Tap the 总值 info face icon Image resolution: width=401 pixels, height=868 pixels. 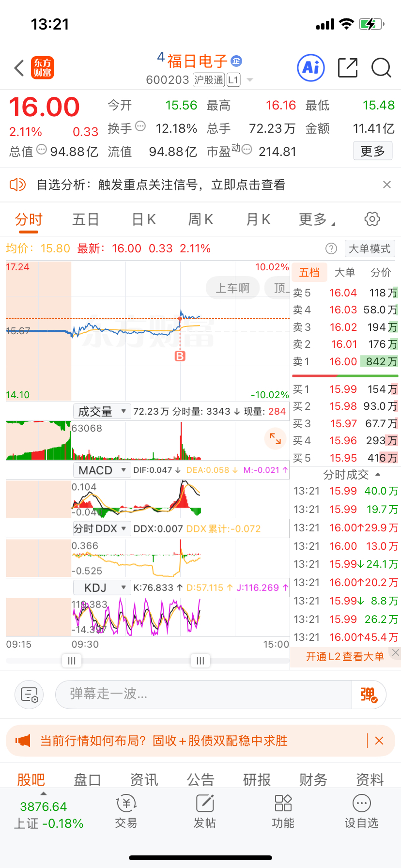pyautogui.click(x=42, y=150)
